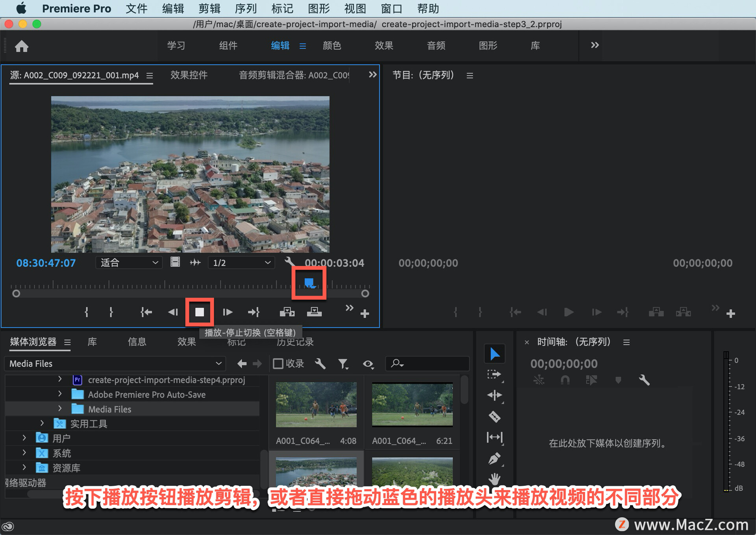Show more workspaces overflow chevron
Image resolution: width=756 pixels, height=535 pixels.
point(595,45)
